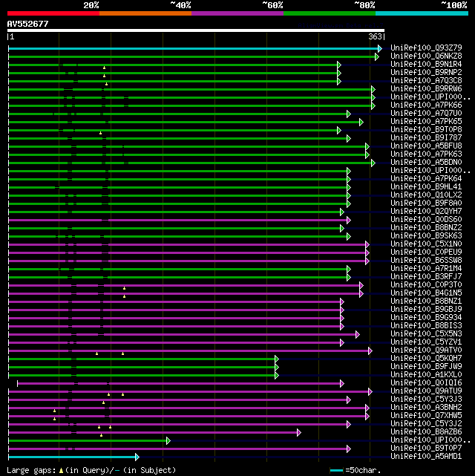Click the cyan =50char scale bar
The height and width of the screenshot is (476, 475).
[336, 471]
